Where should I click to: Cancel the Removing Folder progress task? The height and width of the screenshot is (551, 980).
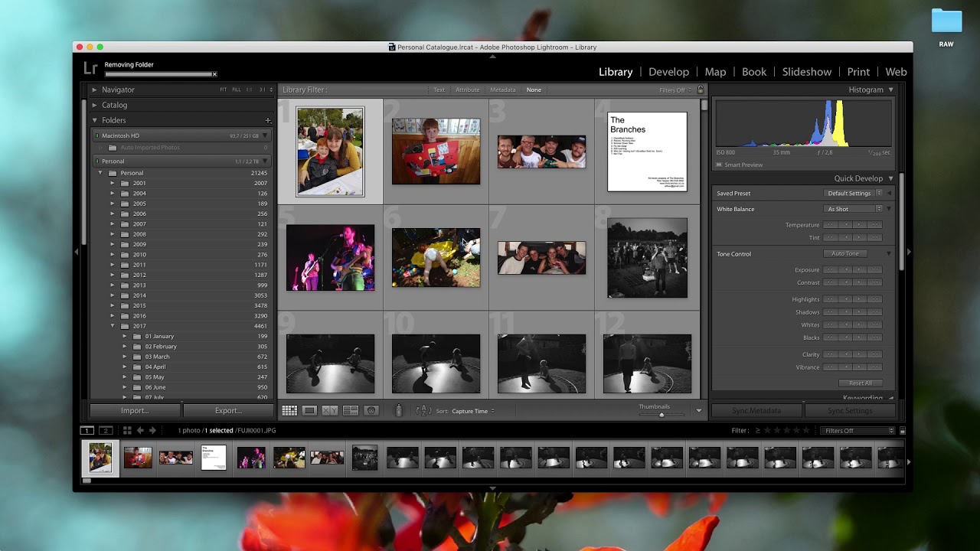[x=214, y=74]
